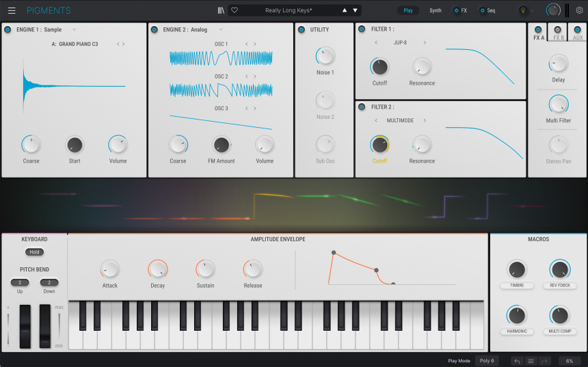Choose next Filter 2 type after MULTIMODE
588x367 pixels.
click(x=425, y=120)
